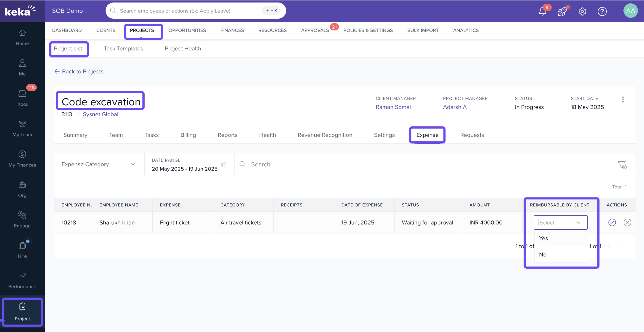This screenshot has width=644, height=332.
Task: Approve the expense with checkmark icon
Action: (x=612, y=222)
